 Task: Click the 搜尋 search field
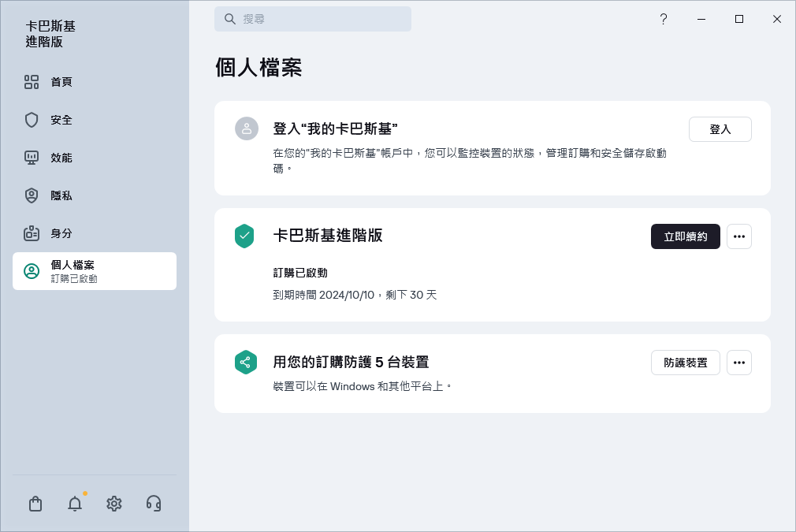click(313, 19)
